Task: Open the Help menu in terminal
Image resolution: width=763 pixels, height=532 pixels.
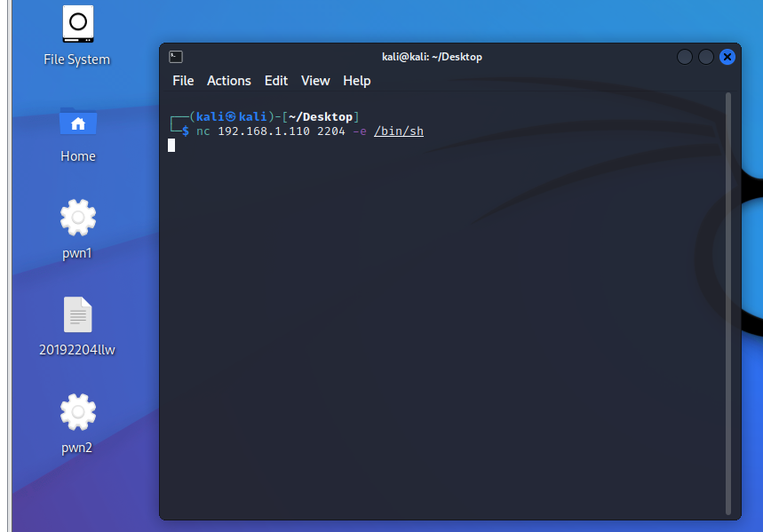Action: [357, 81]
